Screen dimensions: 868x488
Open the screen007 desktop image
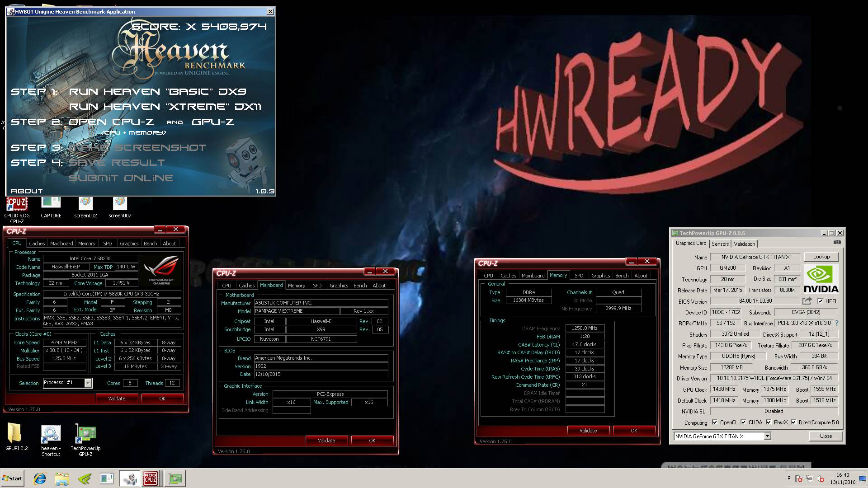pos(120,208)
